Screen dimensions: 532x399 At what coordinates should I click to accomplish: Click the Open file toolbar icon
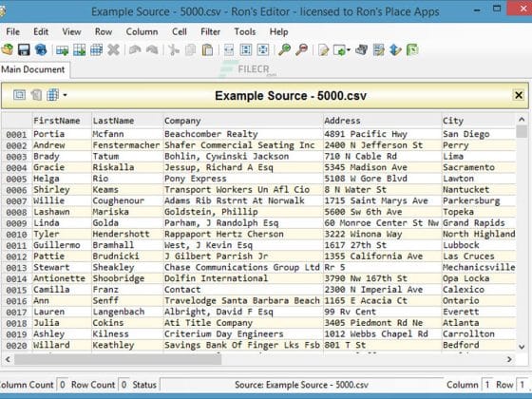click(x=8, y=49)
